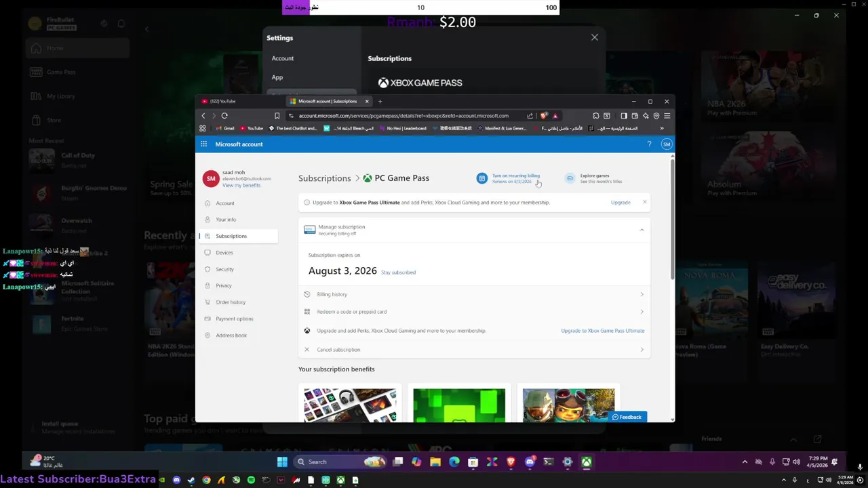
Task: Open the Microsoft app launcher grid
Action: click(x=203, y=144)
